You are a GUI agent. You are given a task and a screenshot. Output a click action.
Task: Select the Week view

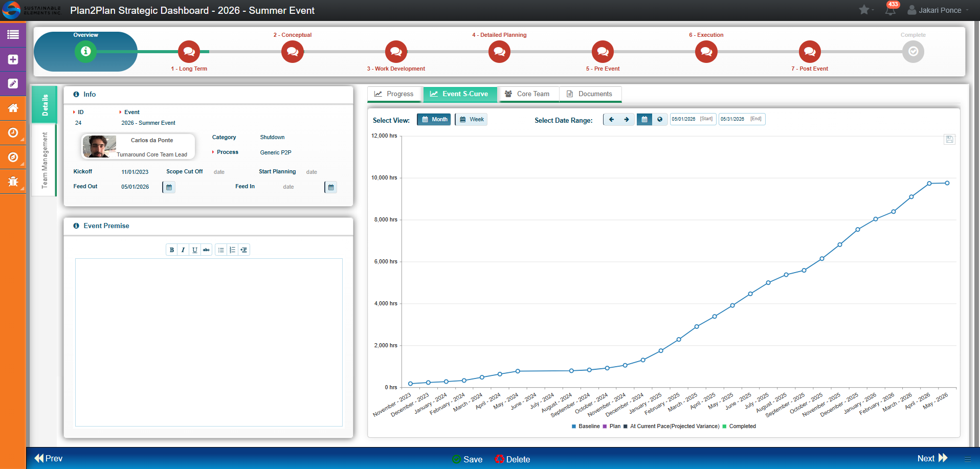(472, 119)
